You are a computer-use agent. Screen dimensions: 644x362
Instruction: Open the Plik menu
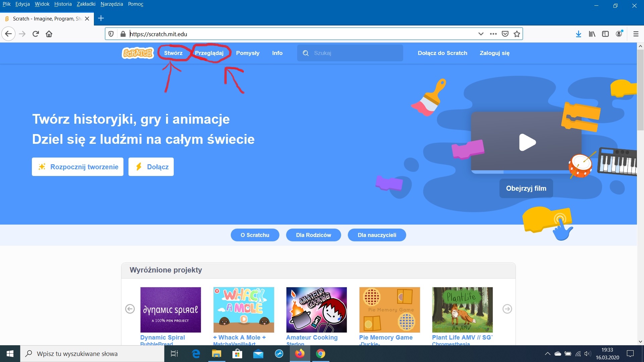pyautogui.click(x=6, y=4)
